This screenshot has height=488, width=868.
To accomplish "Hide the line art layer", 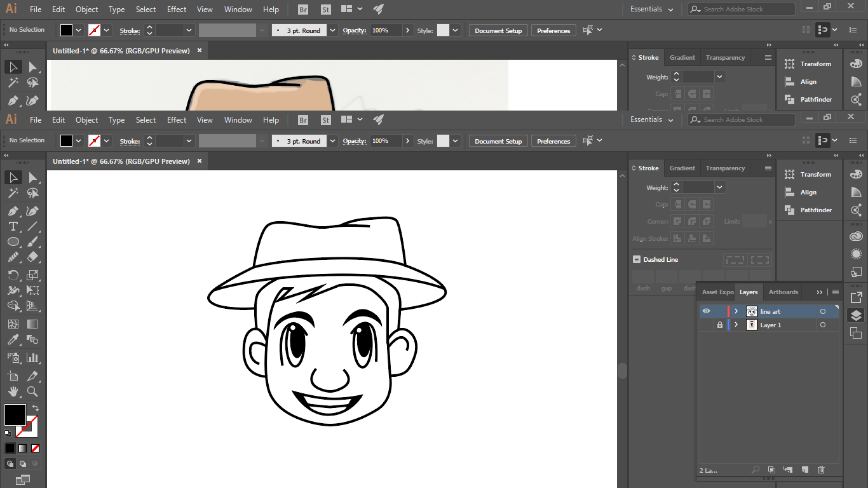I will tap(706, 311).
